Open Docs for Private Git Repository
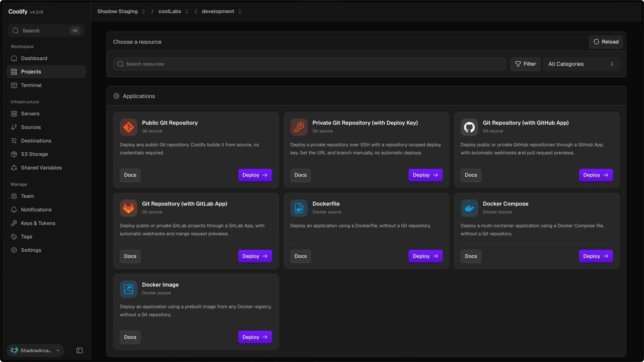 click(301, 175)
